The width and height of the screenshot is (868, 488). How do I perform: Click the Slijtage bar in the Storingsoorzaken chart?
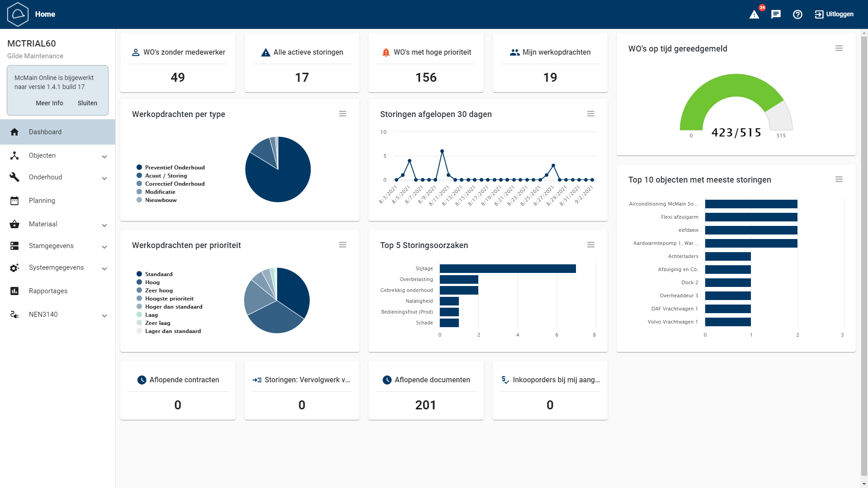tap(507, 269)
